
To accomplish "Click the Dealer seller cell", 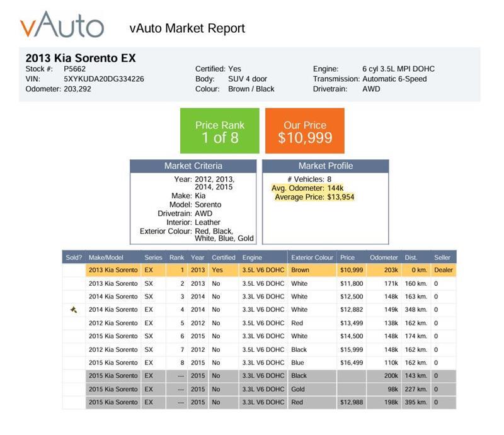I will (444, 270).
